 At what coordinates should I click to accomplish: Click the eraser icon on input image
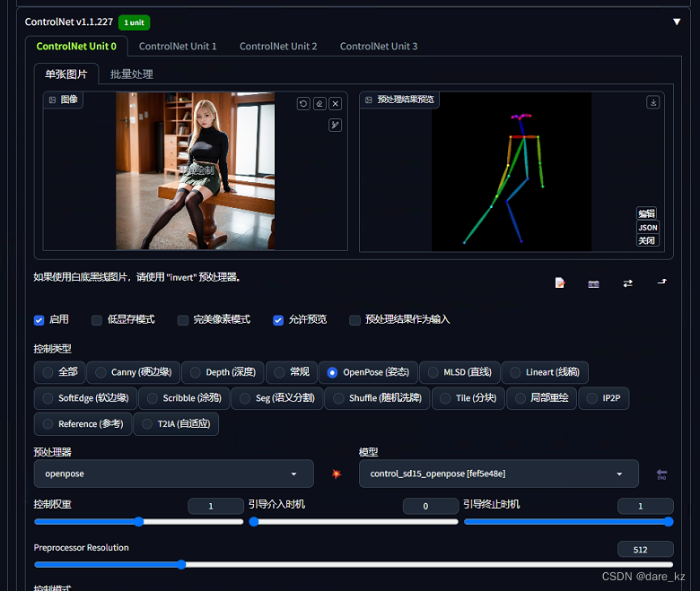coord(319,104)
